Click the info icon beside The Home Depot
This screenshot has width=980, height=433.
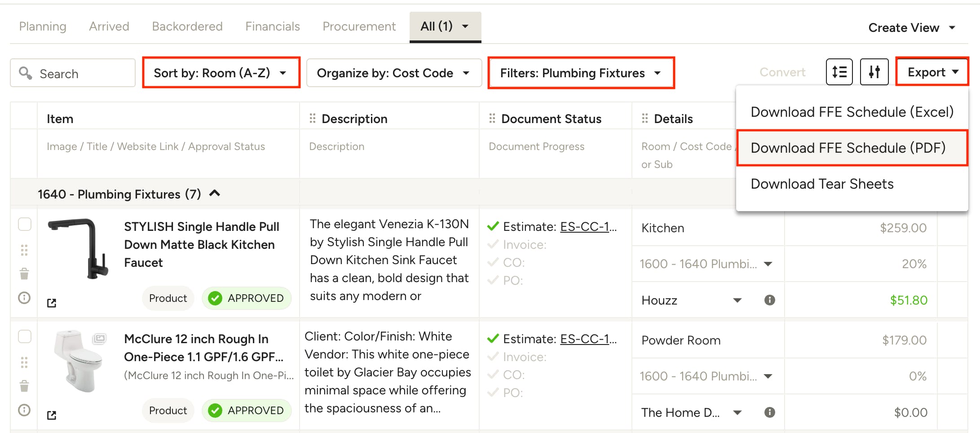[x=769, y=412]
